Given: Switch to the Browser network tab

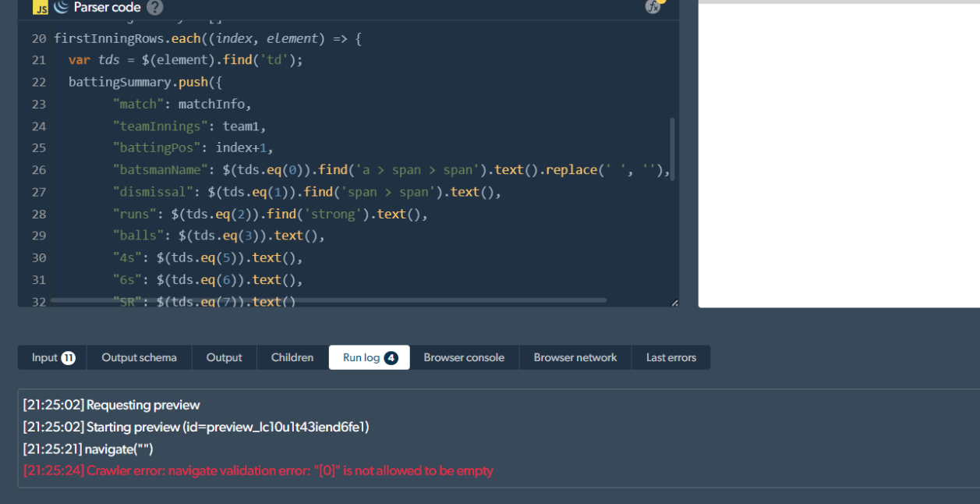Looking at the screenshot, I should coord(575,357).
